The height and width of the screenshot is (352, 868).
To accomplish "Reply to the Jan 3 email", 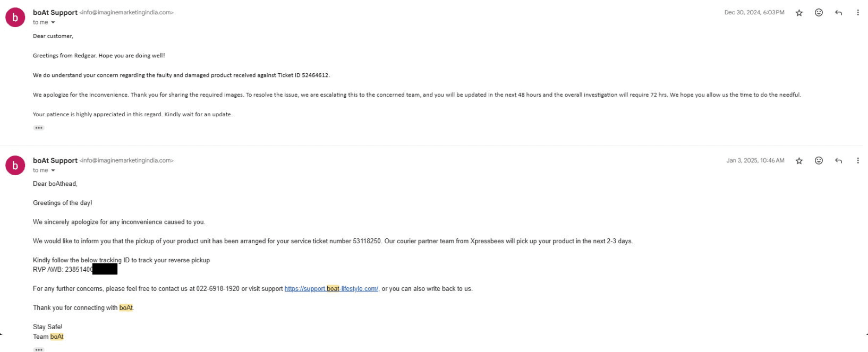I will (838, 161).
